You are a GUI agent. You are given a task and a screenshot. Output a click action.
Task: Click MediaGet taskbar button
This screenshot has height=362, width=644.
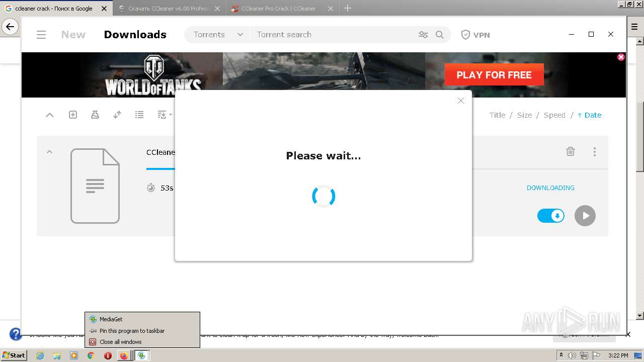(141, 355)
